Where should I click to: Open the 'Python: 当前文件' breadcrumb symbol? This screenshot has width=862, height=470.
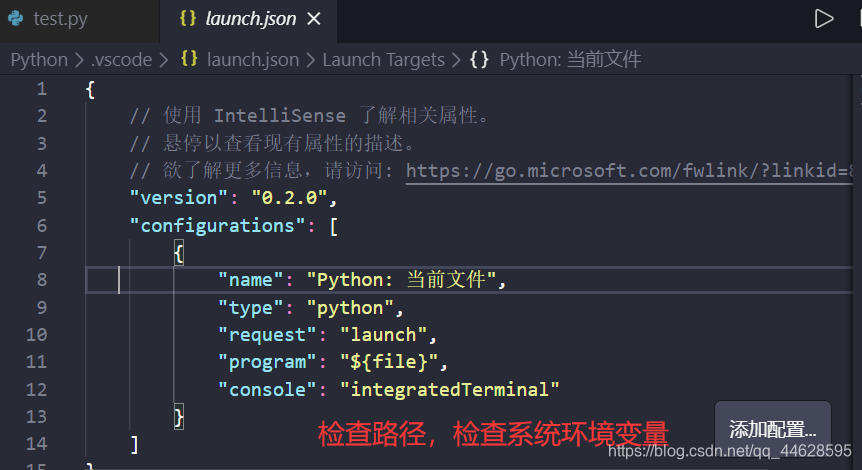(x=570, y=59)
